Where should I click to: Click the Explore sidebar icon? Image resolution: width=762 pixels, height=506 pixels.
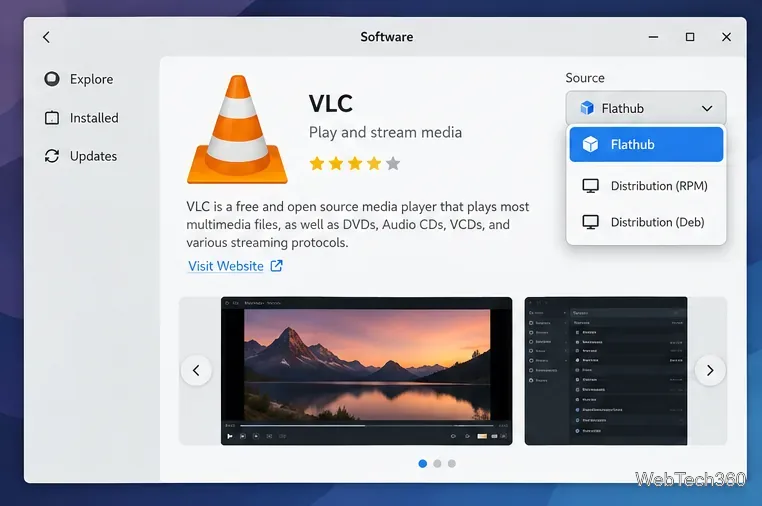pos(52,79)
